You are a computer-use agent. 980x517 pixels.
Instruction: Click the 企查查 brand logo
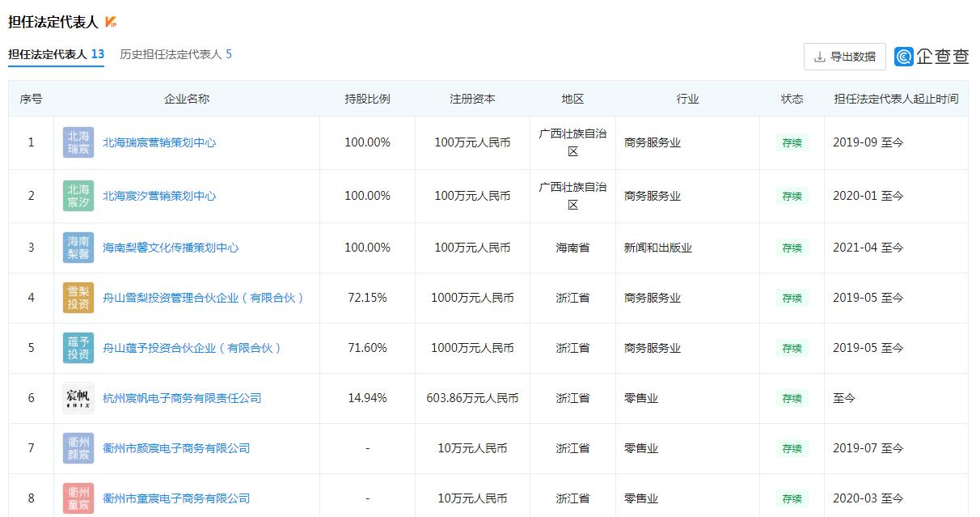pyautogui.click(x=931, y=57)
